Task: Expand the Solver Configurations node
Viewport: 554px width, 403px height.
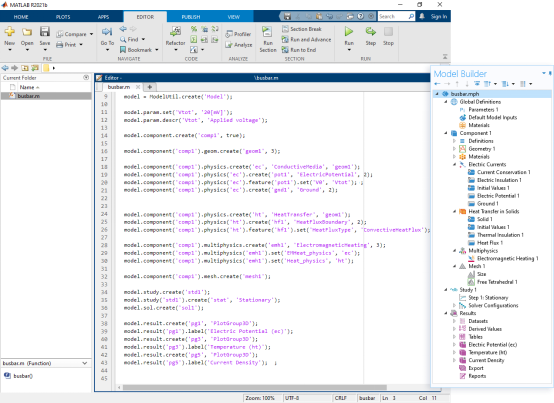Action: (x=454, y=305)
